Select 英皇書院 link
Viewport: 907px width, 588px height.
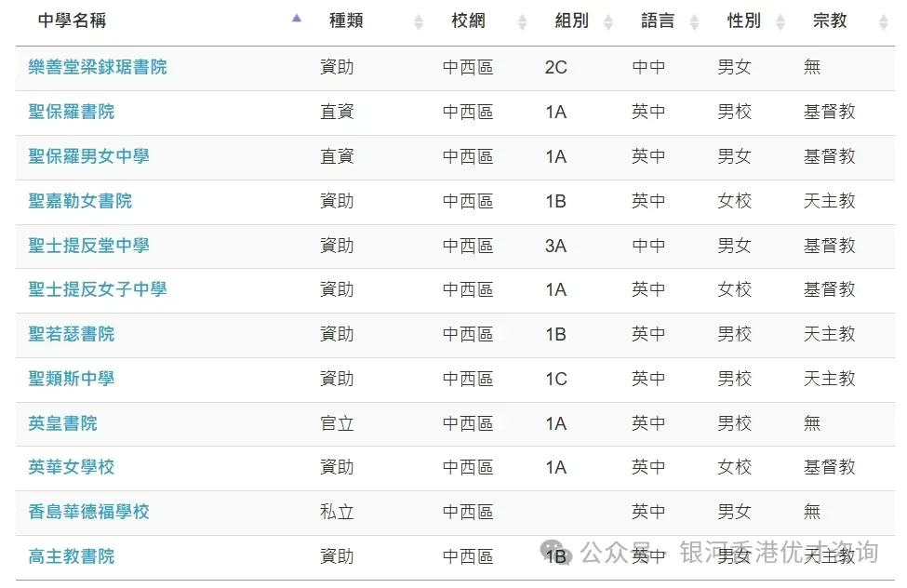point(62,423)
